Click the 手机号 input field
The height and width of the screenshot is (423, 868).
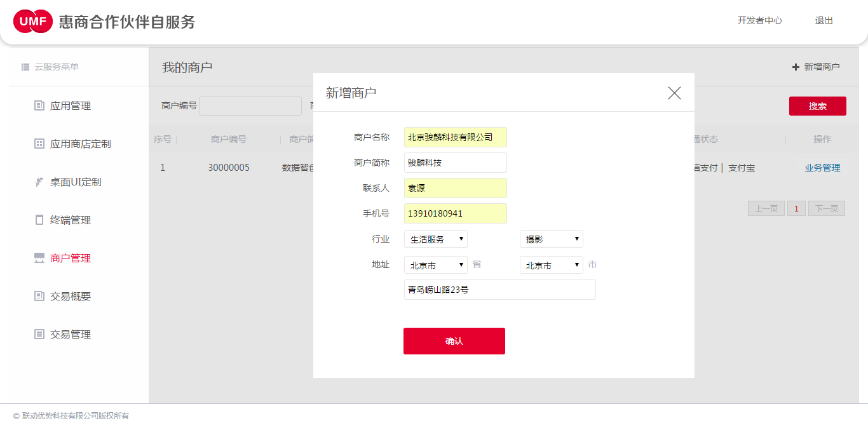[455, 213]
